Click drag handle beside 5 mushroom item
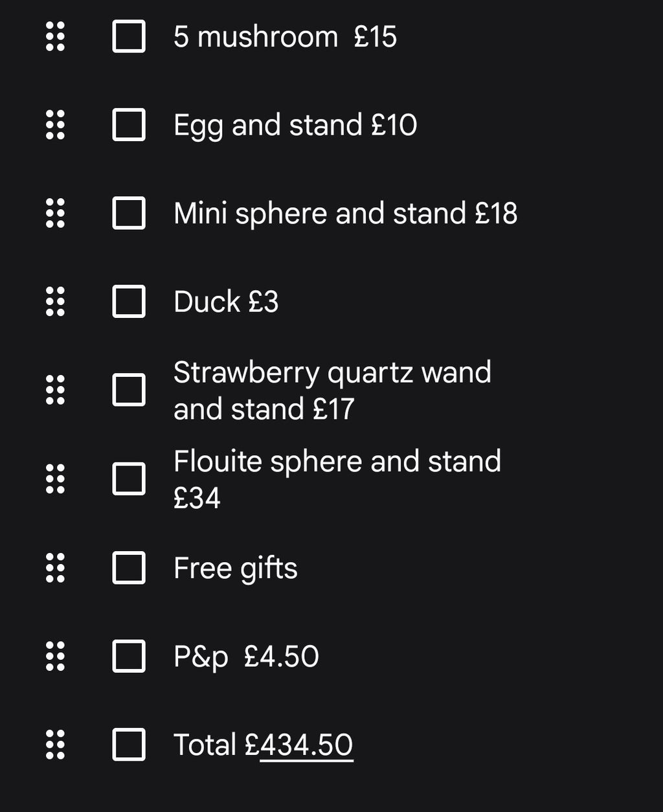Screen dimensions: 663x812 pyautogui.click(x=56, y=36)
